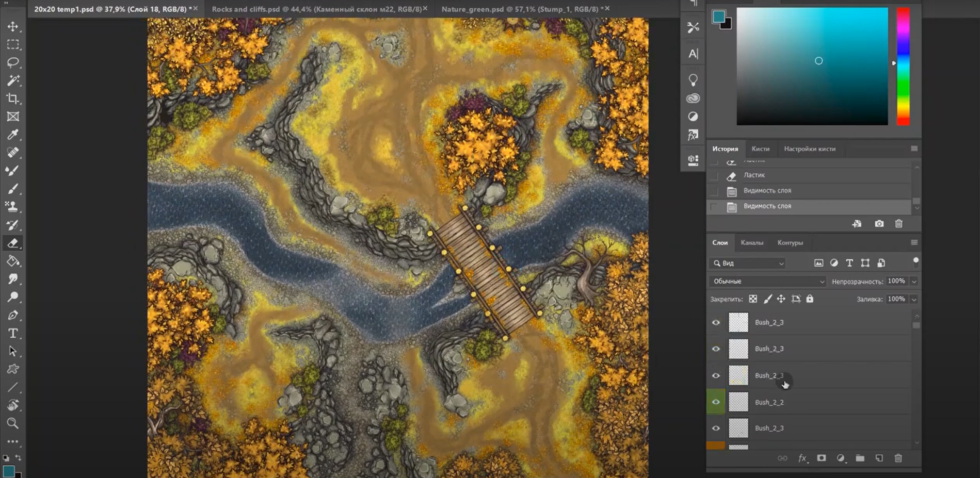Close the Nature_green.psd document tab
Viewport: 980px width, 478px height.
point(607,8)
